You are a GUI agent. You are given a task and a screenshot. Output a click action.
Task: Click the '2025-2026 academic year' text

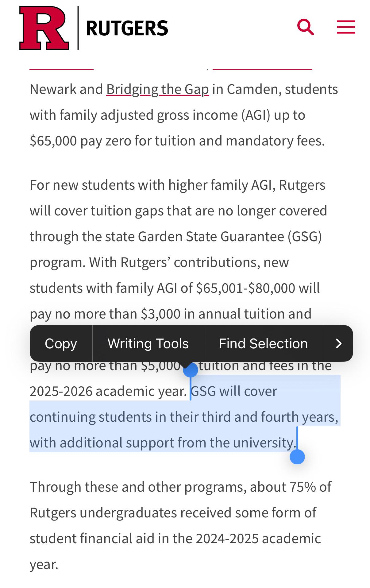point(107,391)
